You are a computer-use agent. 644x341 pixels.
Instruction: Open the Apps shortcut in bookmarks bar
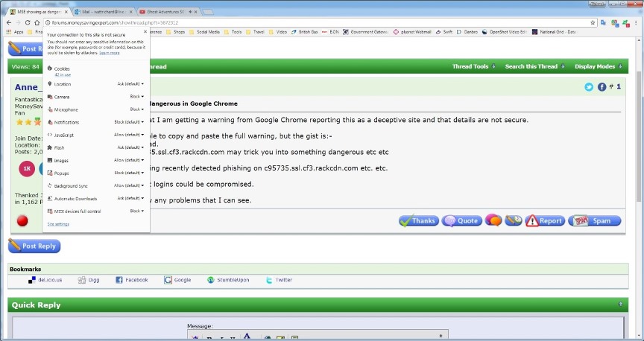click(15, 31)
